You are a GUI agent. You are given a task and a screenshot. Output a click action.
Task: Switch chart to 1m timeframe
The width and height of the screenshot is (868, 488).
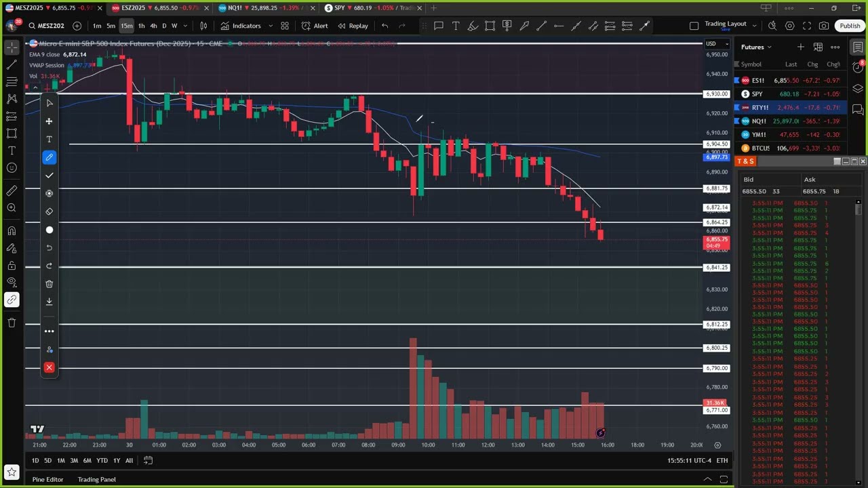[x=97, y=26]
